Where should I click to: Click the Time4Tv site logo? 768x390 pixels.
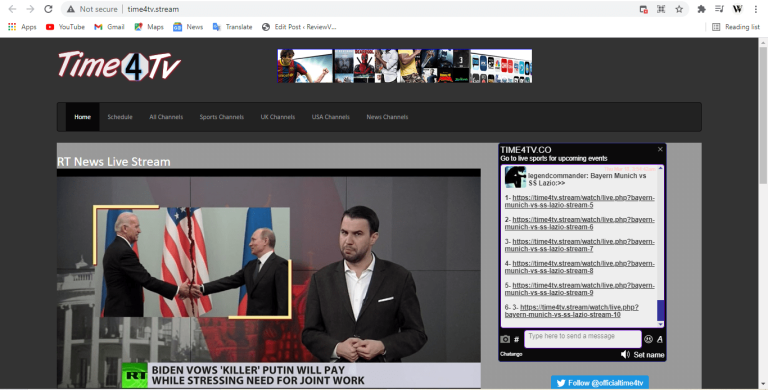tap(119, 66)
